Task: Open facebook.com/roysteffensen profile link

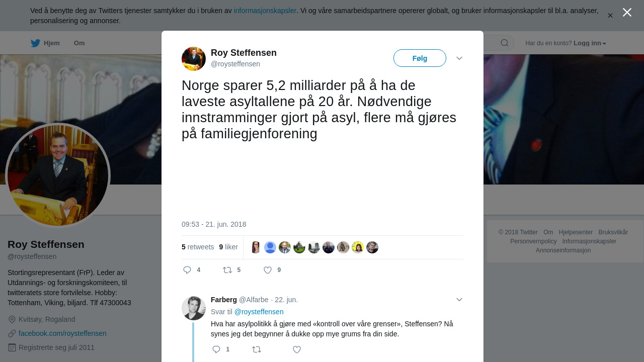Action: (x=62, y=333)
